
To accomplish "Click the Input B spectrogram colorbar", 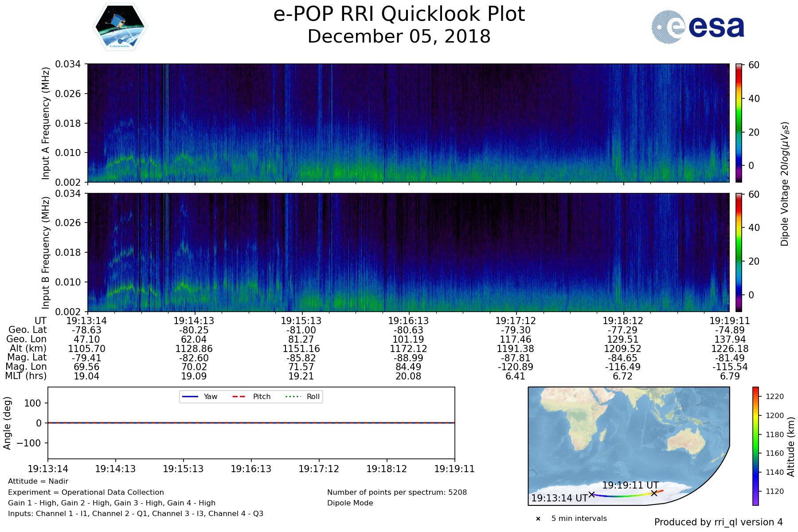I will [739, 252].
